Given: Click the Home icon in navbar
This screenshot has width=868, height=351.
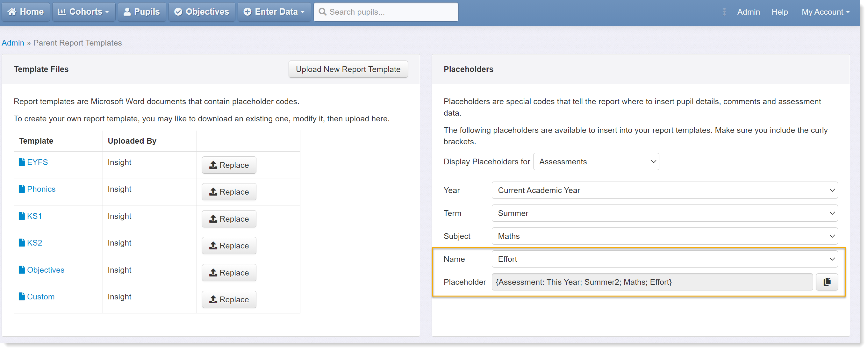Looking at the screenshot, I should click(12, 12).
